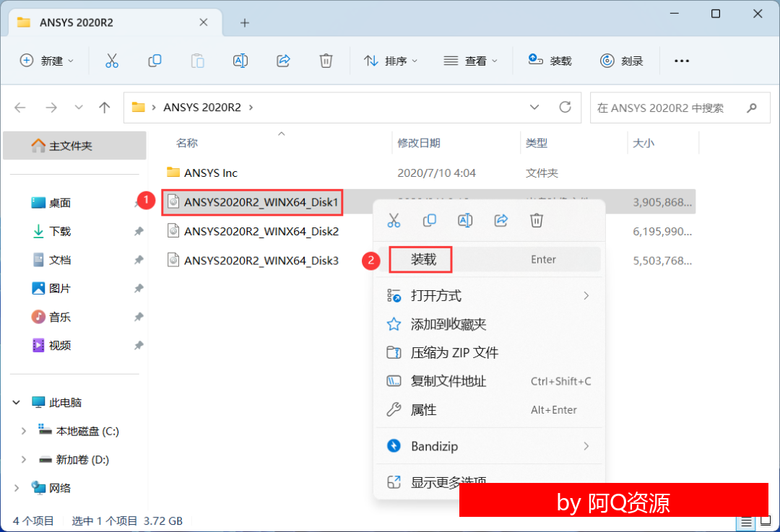Open 属性 properties from context menu

[489, 410]
